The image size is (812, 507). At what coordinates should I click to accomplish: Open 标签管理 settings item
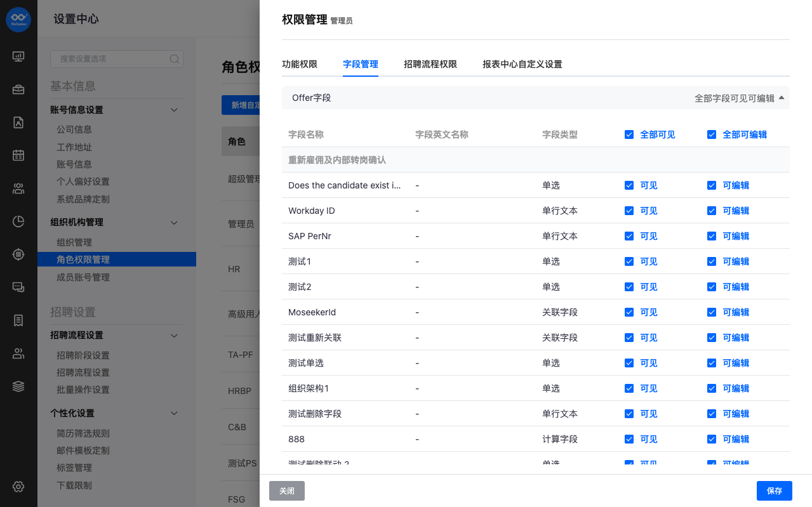[x=74, y=468]
